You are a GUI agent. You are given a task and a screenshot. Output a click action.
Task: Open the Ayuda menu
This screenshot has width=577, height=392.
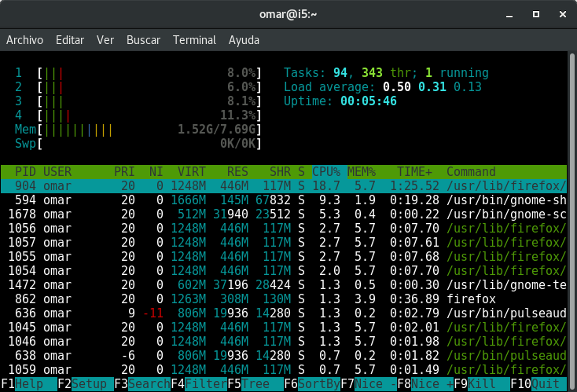click(244, 40)
